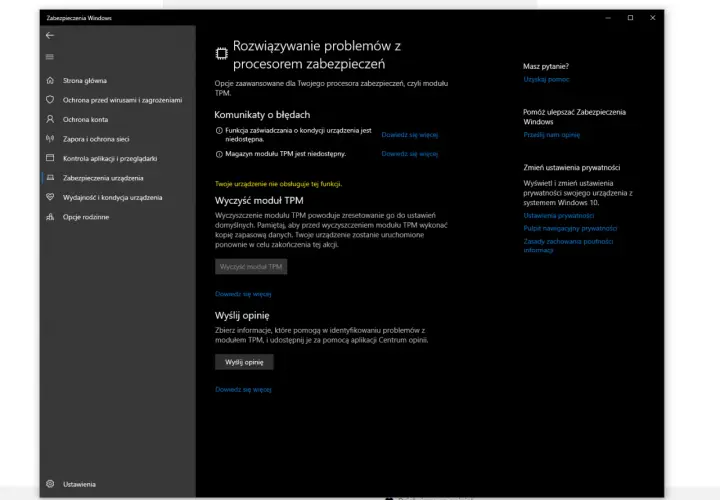Open Zapora i ochrona sieci

pos(96,139)
